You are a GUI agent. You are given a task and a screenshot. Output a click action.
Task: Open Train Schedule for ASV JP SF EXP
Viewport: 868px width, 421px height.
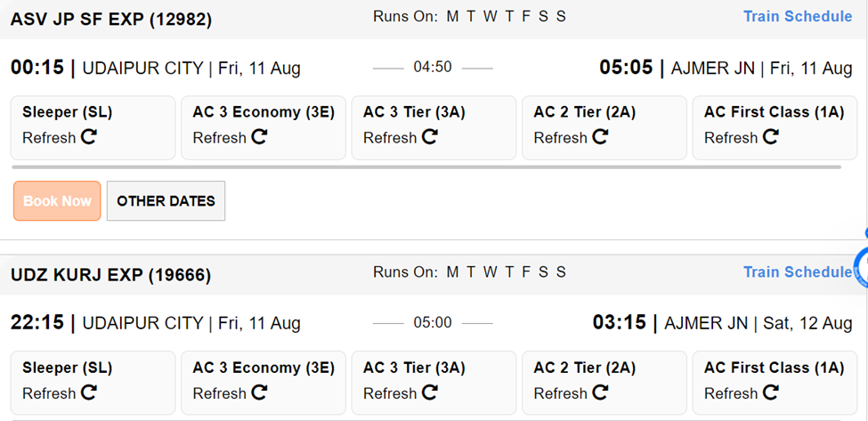pyautogui.click(x=798, y=16)
